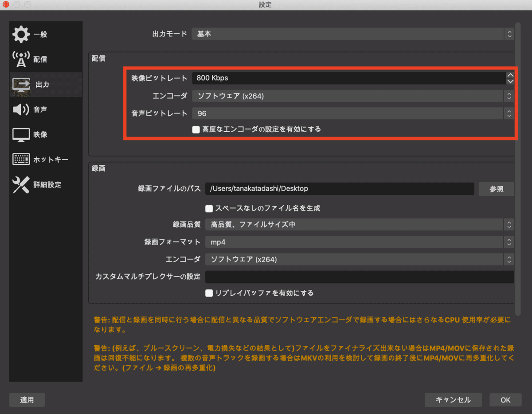Click the OK button
532x414 pixels.
[x=505, y=399]
